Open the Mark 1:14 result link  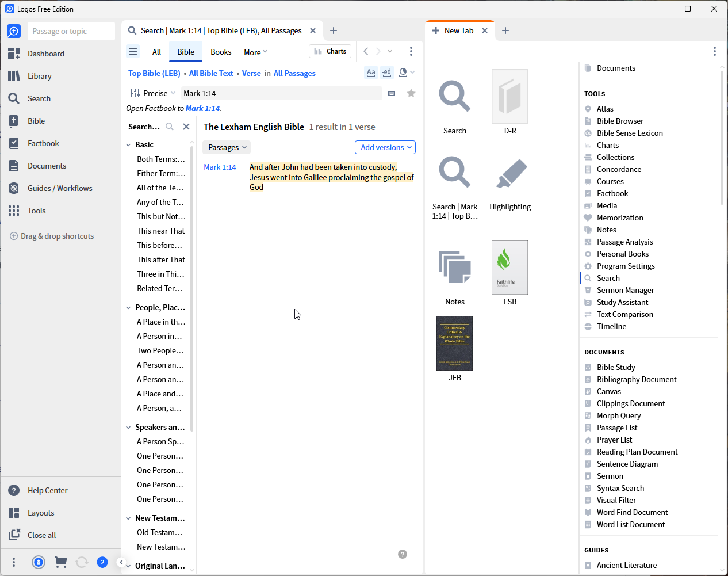pos(220,167)
